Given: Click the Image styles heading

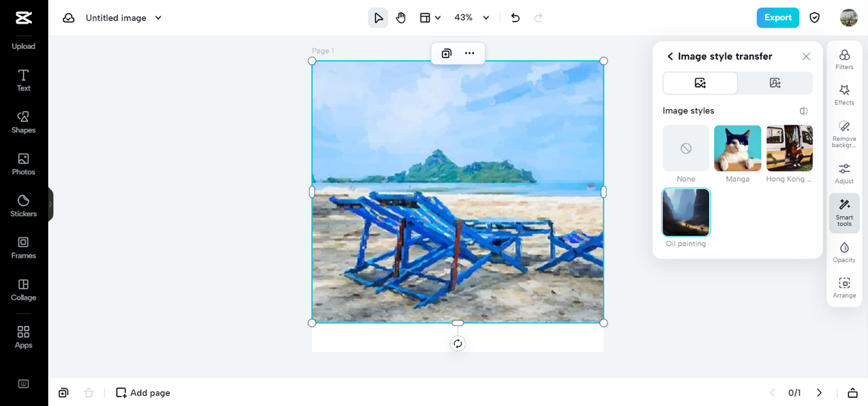Looking at the screenshot, I should (x=688, y=111).
